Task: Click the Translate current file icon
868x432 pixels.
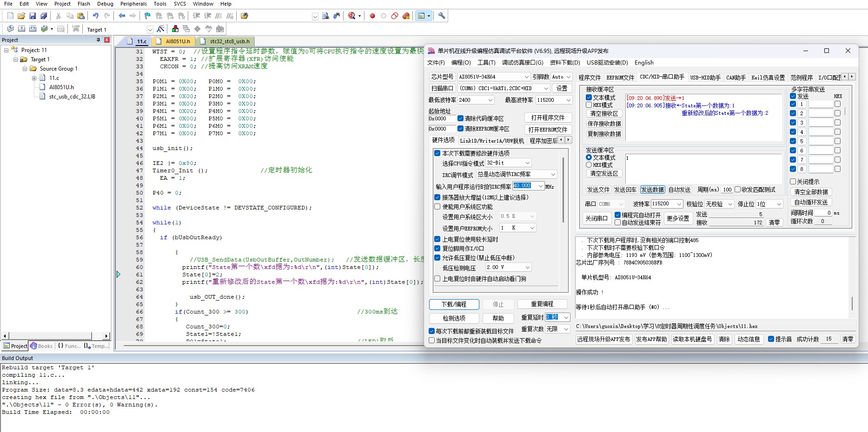Action: 10,29
